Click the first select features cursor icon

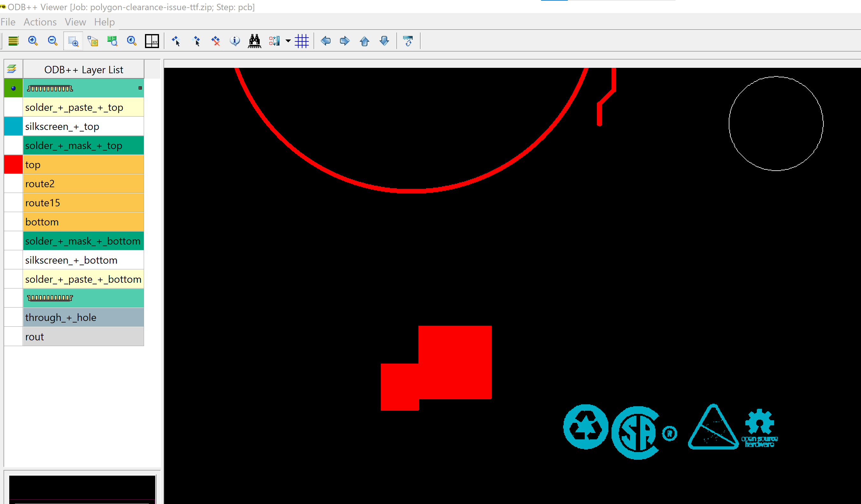176,41
